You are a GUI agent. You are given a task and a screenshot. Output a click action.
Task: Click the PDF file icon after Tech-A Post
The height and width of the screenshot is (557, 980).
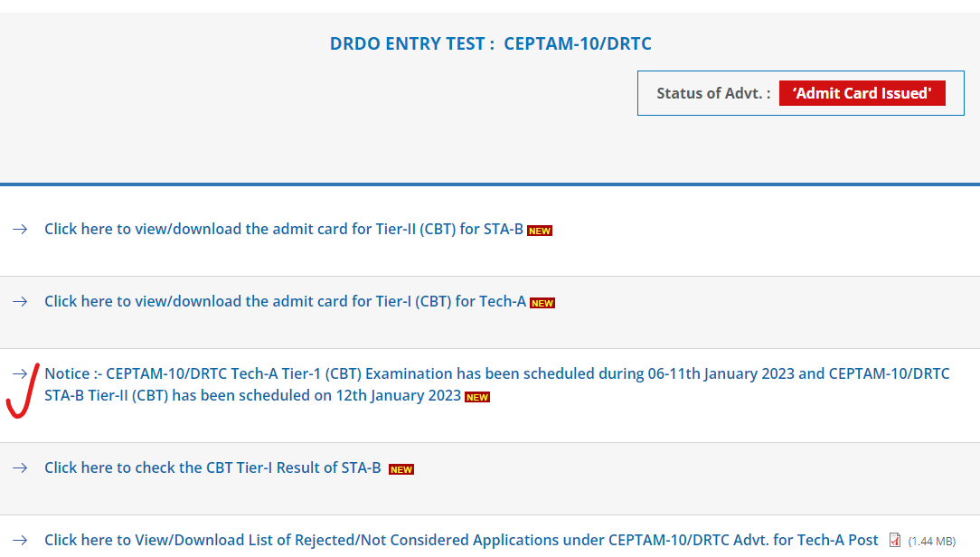[895, 541]
